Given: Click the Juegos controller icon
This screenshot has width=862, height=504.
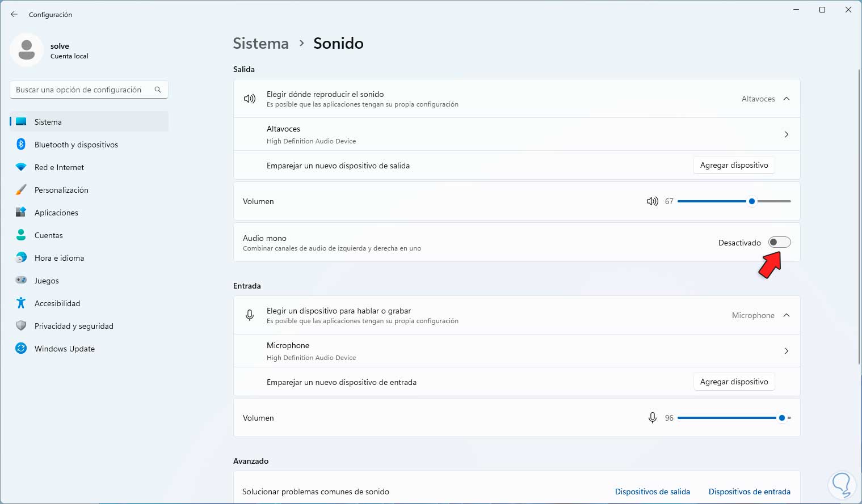Looking at the screenshot, I should pos(21,281).
